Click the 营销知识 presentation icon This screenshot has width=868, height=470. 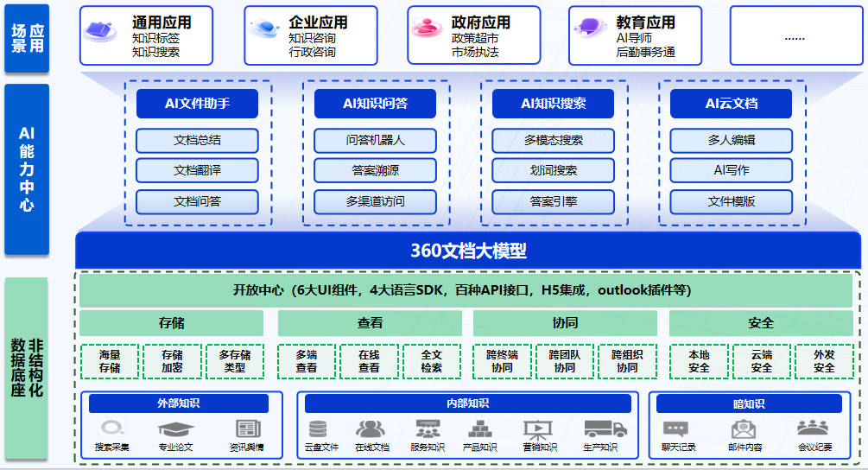(537, 429)
